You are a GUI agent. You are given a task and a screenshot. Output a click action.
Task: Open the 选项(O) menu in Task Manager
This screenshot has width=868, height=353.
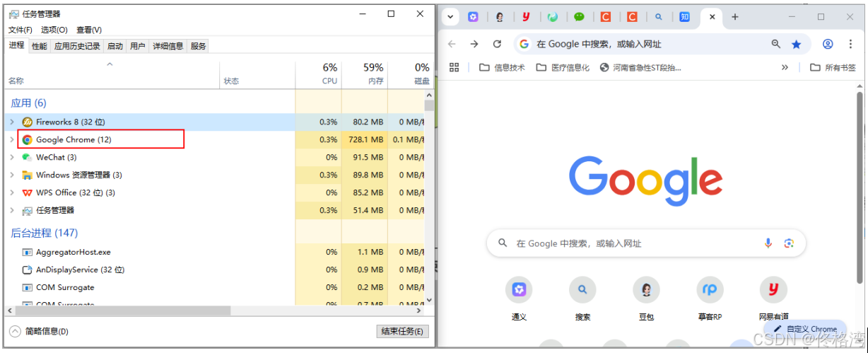point(54,30)
